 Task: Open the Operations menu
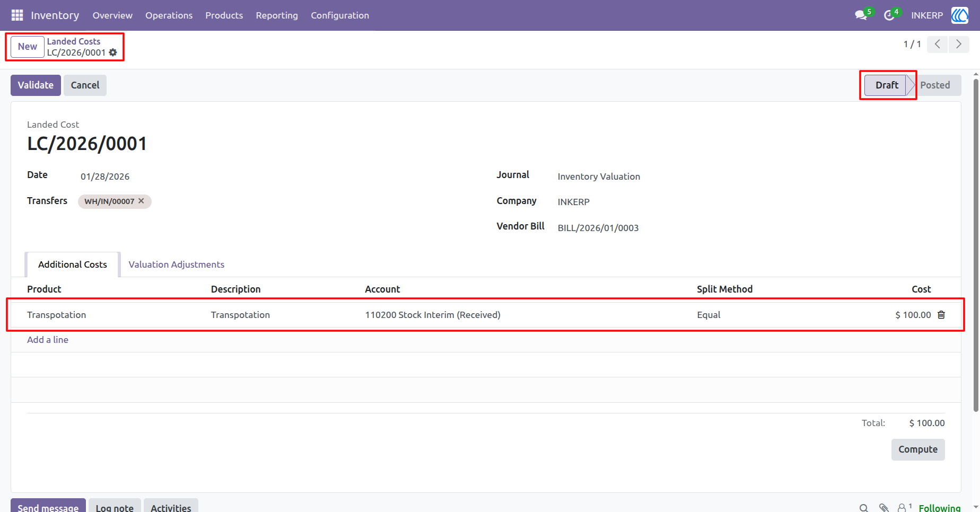pos(169,15)
